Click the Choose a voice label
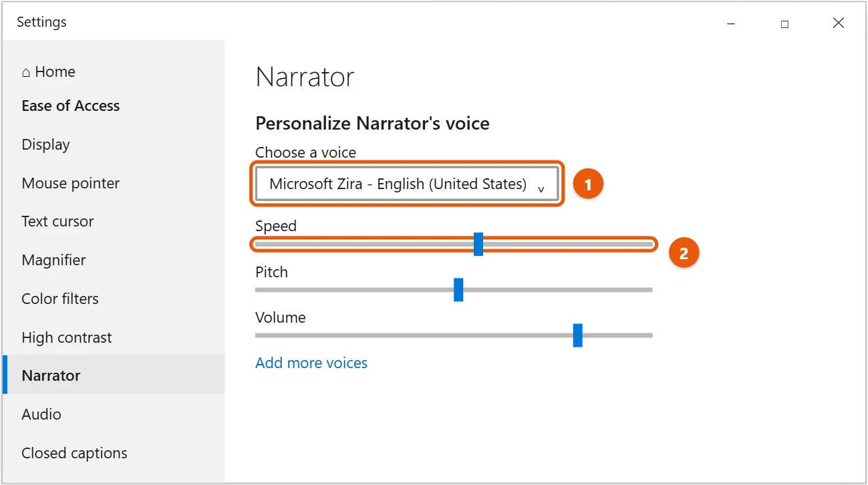Image resolution: width=868 pixels, height=485 pixels. tap(305, 152)
